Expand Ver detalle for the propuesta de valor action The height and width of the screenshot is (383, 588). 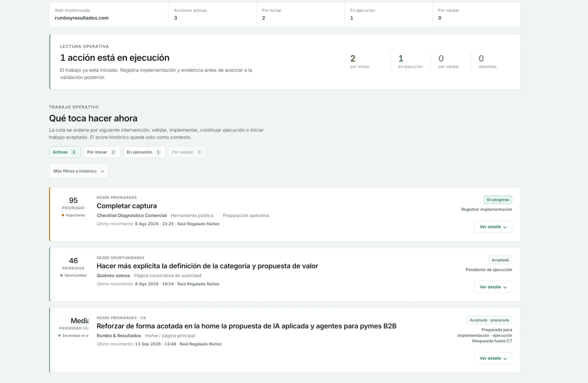point(493,287)
